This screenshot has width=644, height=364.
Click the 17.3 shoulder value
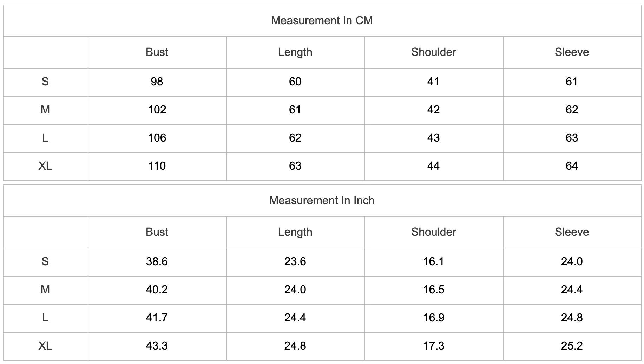(x=434, y=346)
